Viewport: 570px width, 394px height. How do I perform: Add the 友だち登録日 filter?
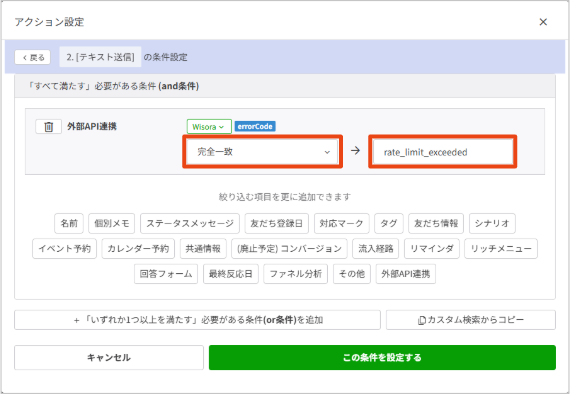click(277, 223)
